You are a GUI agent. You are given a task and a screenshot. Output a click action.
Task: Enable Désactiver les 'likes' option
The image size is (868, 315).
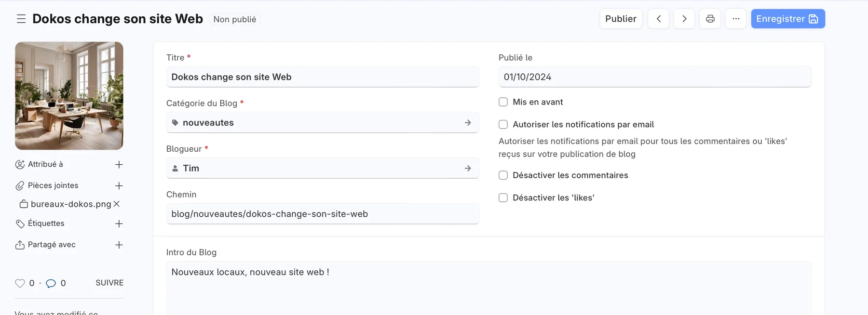click(503, 198)
